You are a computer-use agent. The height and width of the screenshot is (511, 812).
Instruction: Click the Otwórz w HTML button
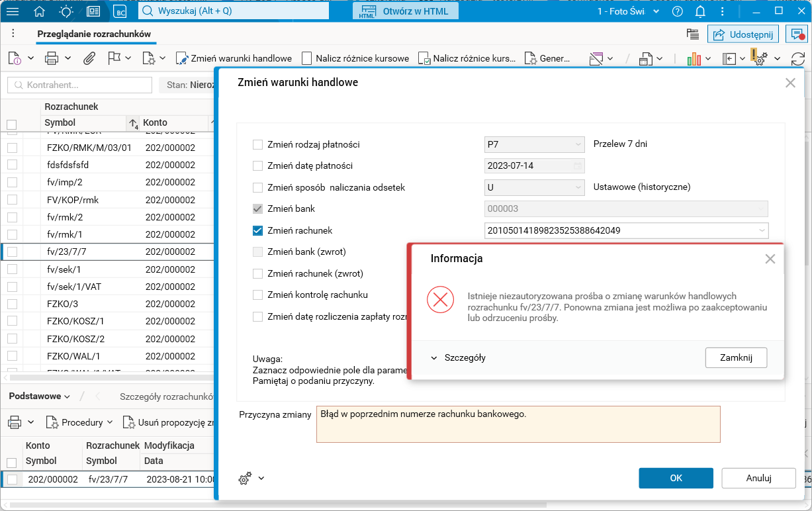point(406,11)
